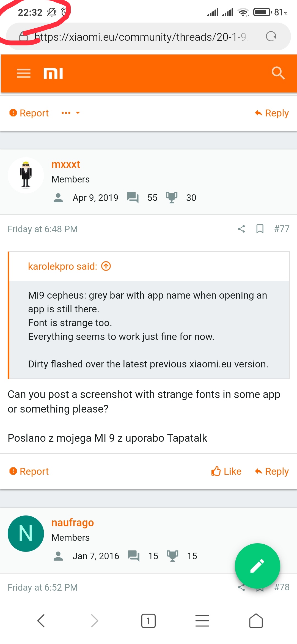Like the post by mxxxt
The height and width of the screenshot is (644, 297).
coord(226,471)
